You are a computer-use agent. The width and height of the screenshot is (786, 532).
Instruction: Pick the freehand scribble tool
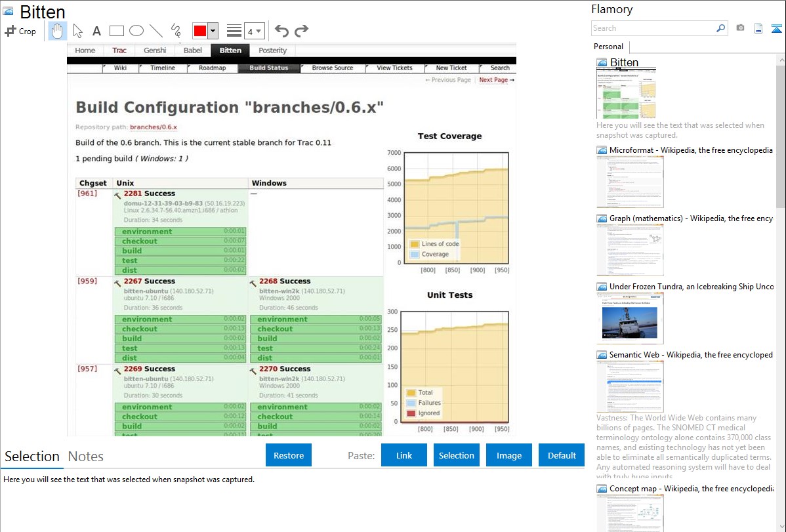click(175, 31)
